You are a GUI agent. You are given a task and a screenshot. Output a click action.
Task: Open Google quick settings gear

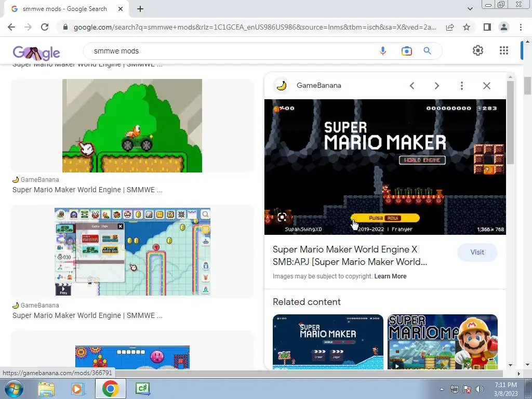pyautogui.click(x=478, y=50)
